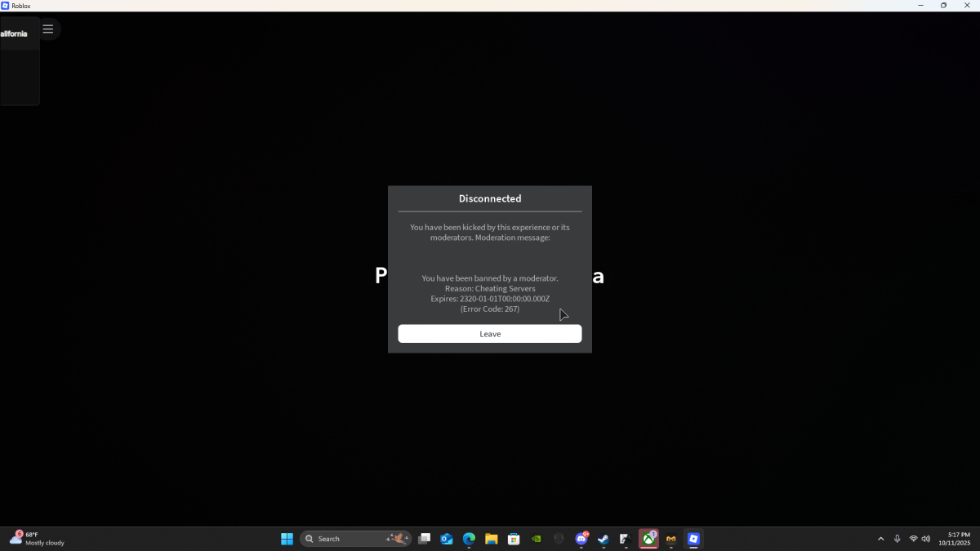This screenshot has width=980, height=551.
Task: Open Wi-Fi network settings in tray
Action: coord(913,539)
